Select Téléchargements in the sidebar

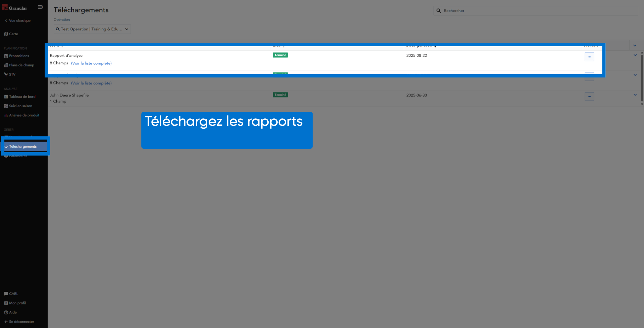[24, 147]
